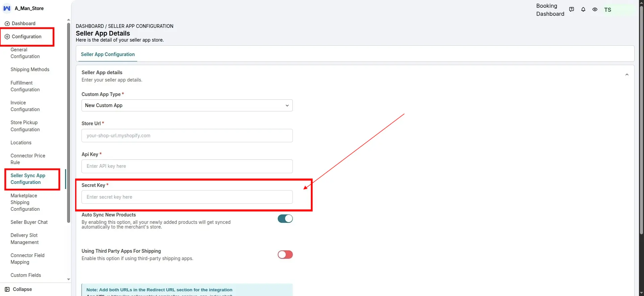Viewport: 644px width, 296px height.
Task: Click the page vertical scrollbar thumb
Action: [x=641, y=120]
